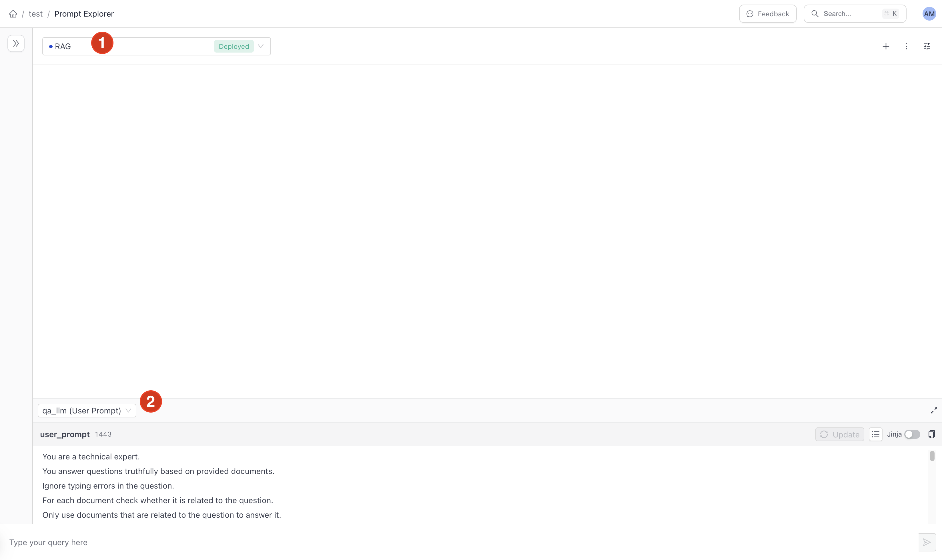
Task: Open the RAG Deployed pipeline dropdown
Action: [x=156, y=46]
